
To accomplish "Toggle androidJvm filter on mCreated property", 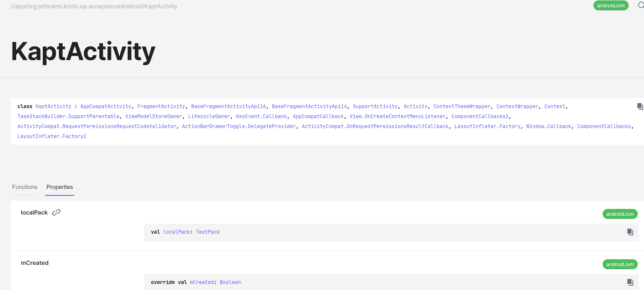I will click(x=620, y=264).
